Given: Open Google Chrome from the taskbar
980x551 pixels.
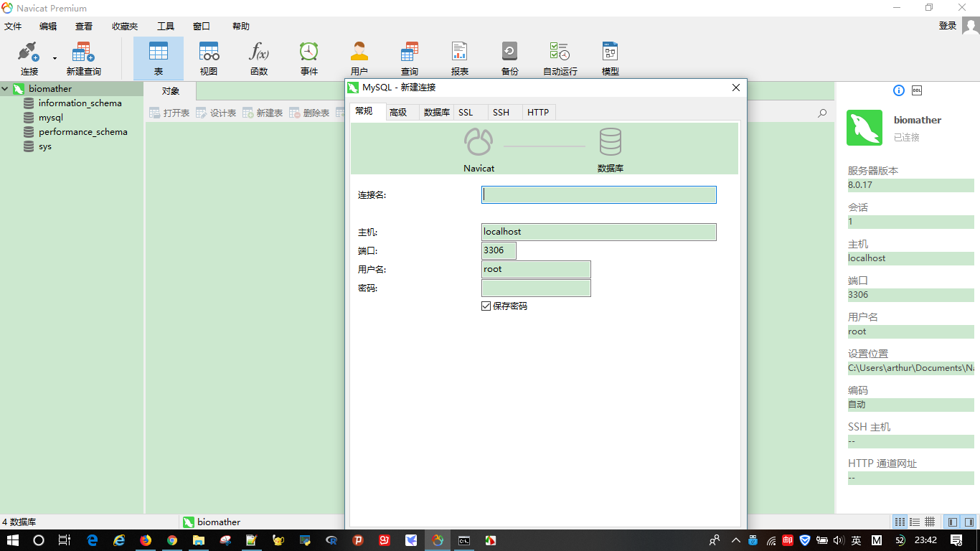Looking at the screenshot, I should pyautogui.click(x=172, y=540).
